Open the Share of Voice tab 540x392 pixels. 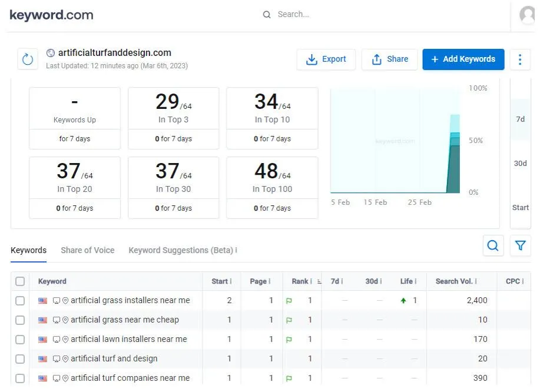88,250
